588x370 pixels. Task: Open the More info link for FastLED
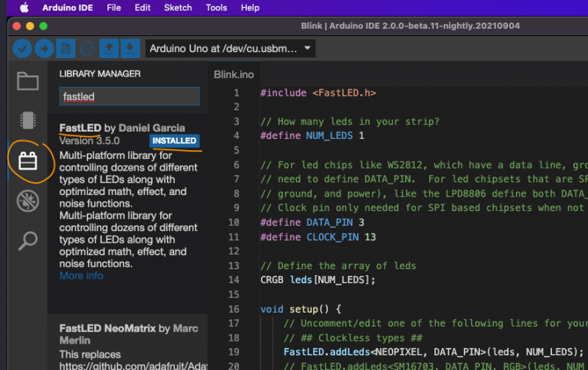point(82,276)
